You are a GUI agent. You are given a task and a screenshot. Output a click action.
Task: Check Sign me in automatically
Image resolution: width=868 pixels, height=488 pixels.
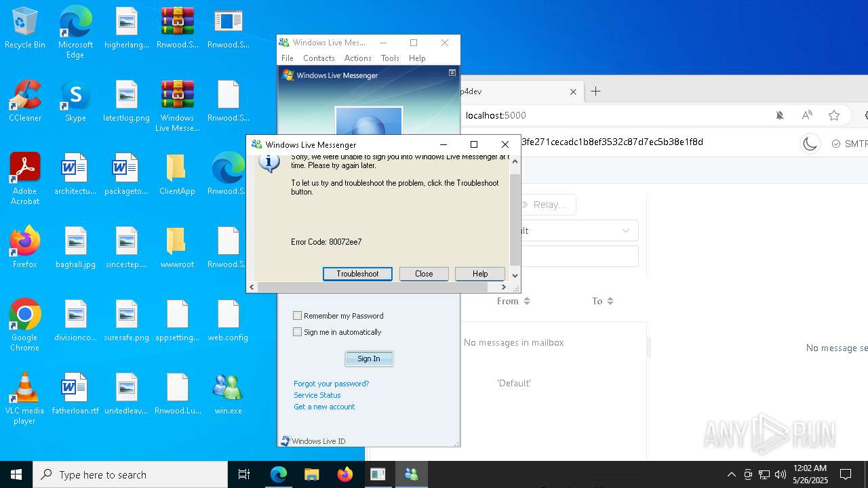(297, 332)
